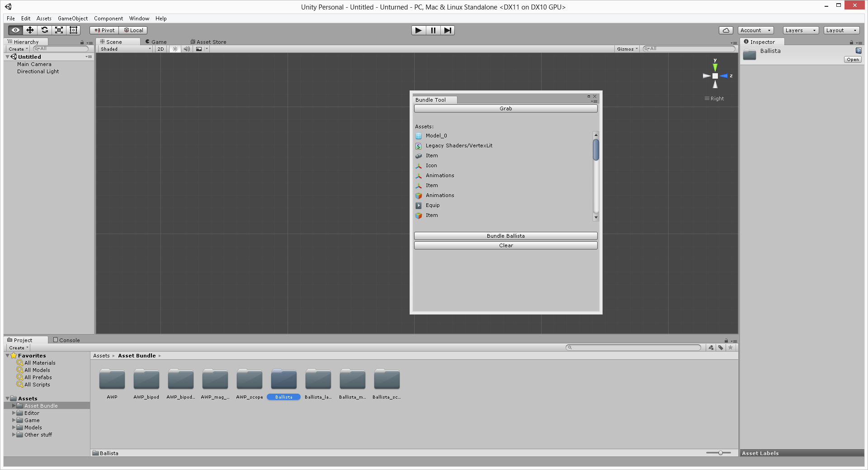Select Main Camera in Hierarchy
Image resolution: width=868 pixels, height=470 pixels.
pyautogui.click(x=34, y=64)
